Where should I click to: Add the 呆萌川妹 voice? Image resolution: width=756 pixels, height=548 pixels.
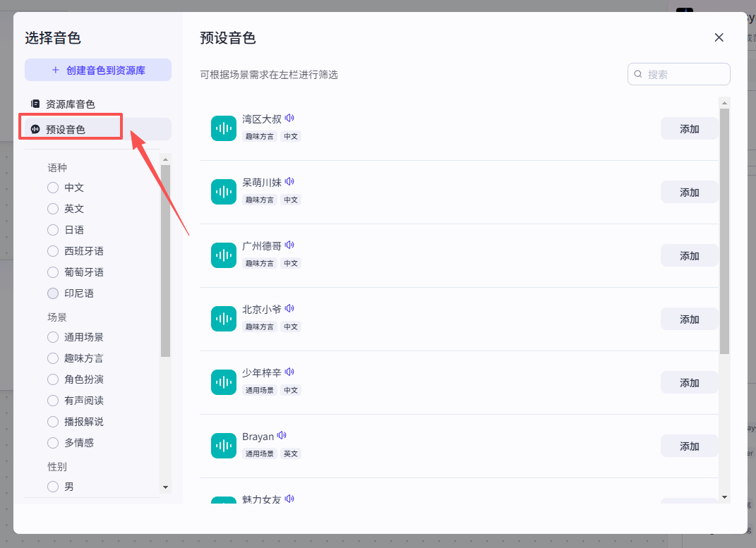(x=689, y=193)
